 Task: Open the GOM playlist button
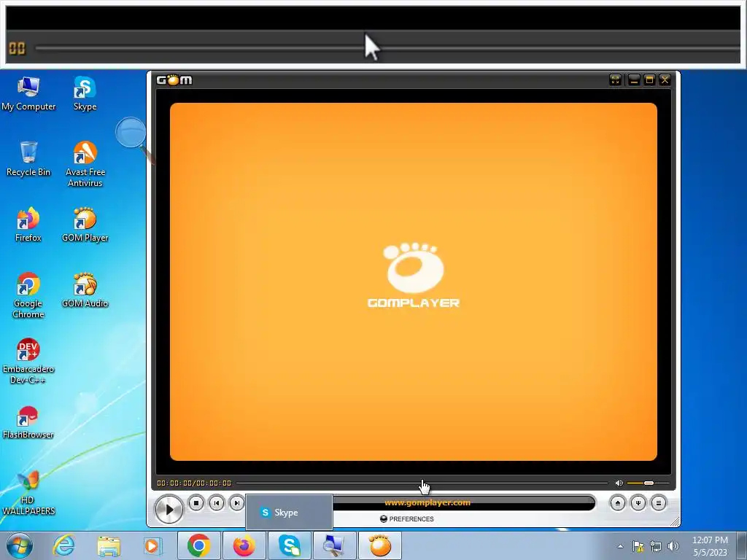pos(659,503)
